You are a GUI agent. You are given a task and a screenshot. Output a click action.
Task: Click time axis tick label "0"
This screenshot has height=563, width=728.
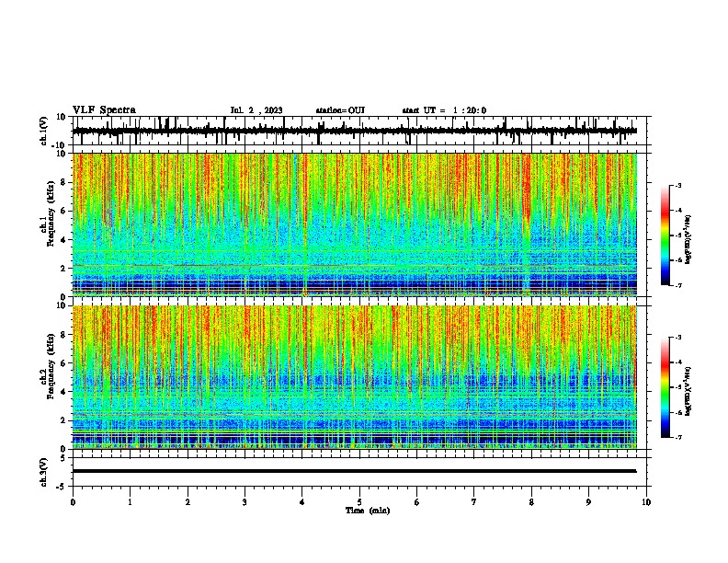73,502
